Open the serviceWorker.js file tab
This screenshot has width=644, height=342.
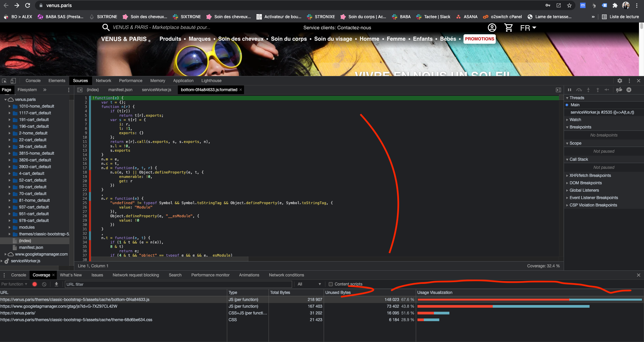pos(156,90)
